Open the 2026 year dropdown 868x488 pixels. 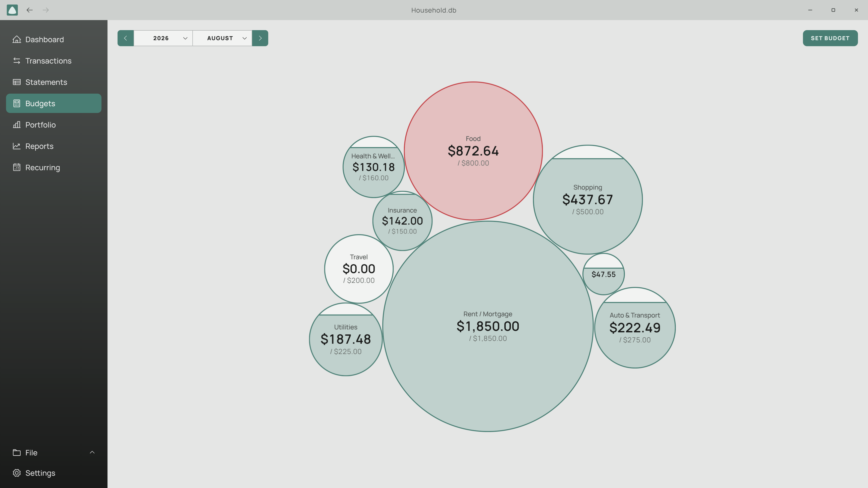pyautogui.click(x=163, y=38)
